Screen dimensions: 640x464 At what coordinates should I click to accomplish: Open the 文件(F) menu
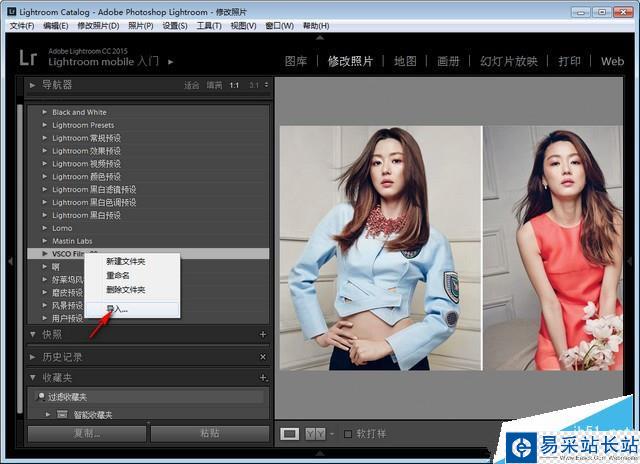(x=22, y=26)
